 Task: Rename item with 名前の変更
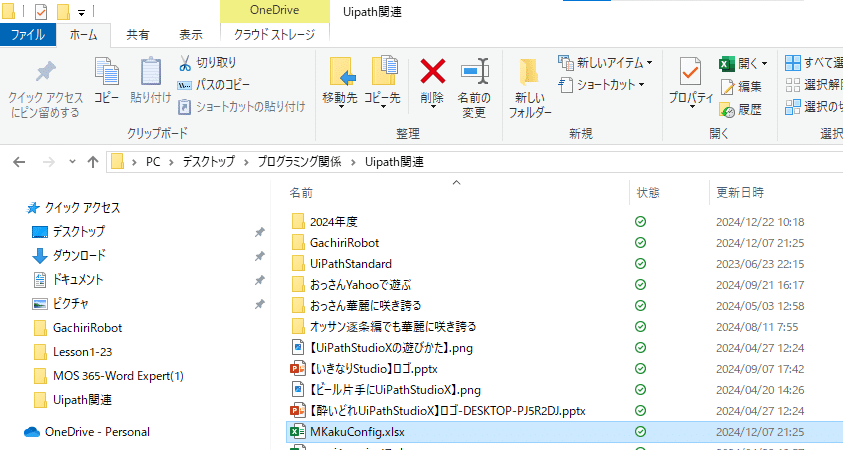click(x=474, y=88)
